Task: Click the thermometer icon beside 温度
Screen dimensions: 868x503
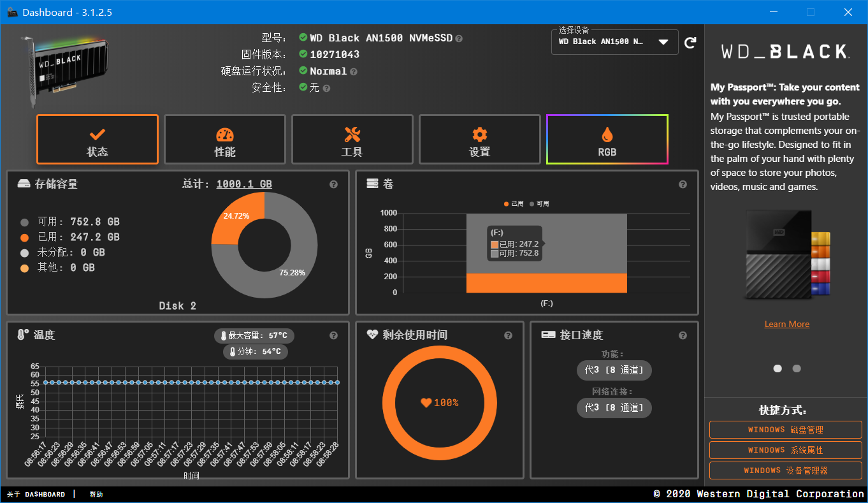Action: (23, 334)
